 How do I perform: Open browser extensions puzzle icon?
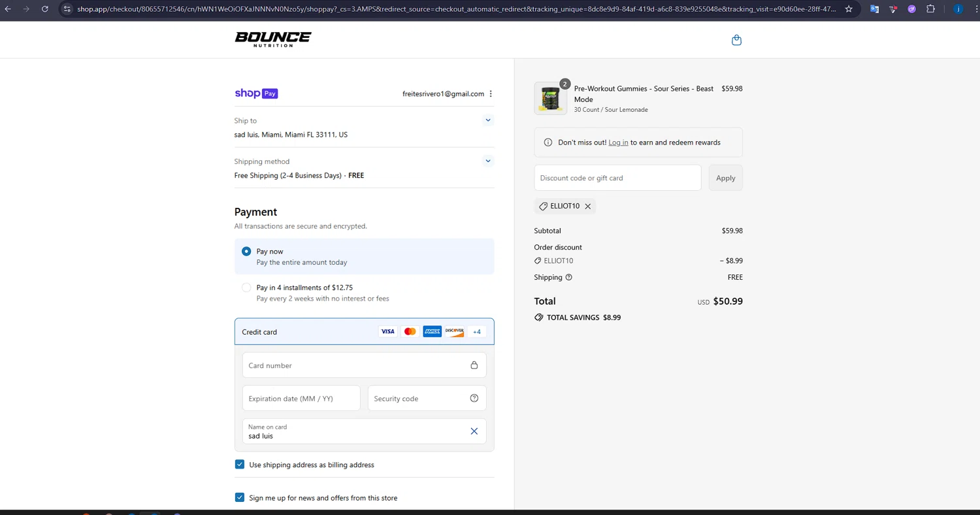931,9
